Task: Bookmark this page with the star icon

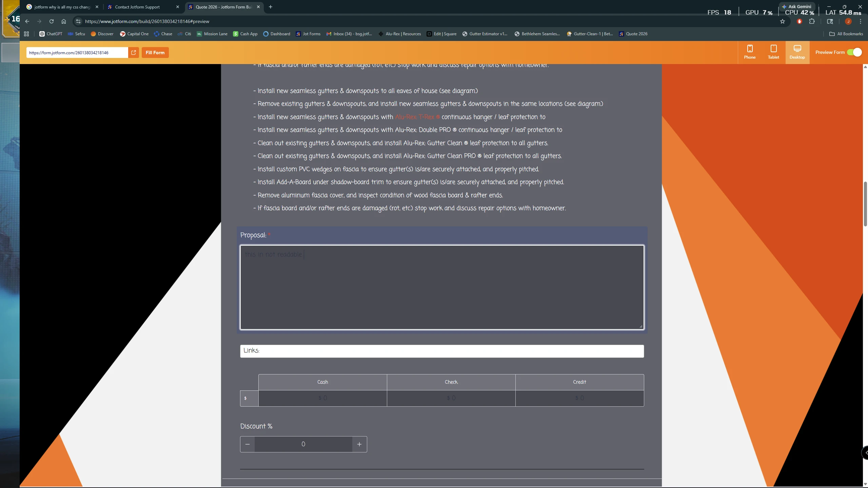Action: (783, 21)
